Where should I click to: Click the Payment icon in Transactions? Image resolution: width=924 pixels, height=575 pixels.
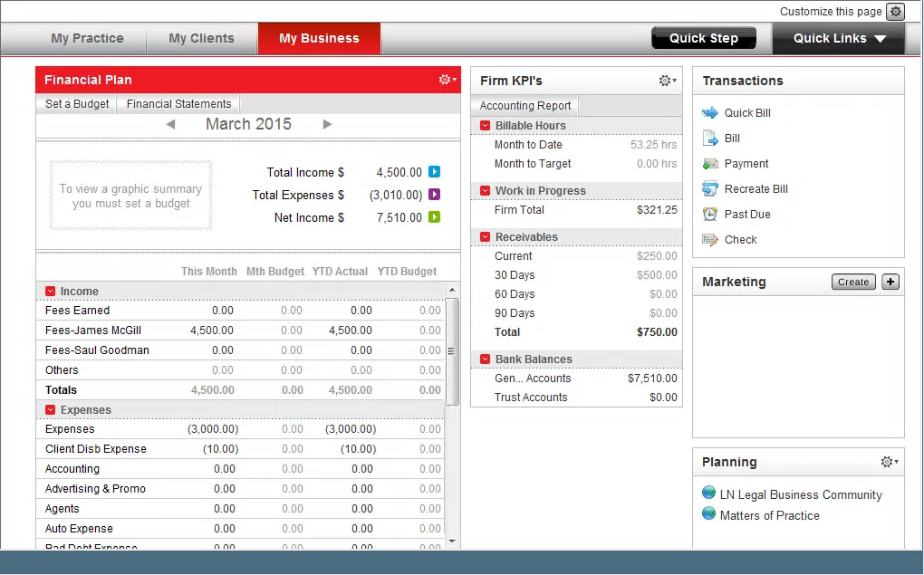710,164
